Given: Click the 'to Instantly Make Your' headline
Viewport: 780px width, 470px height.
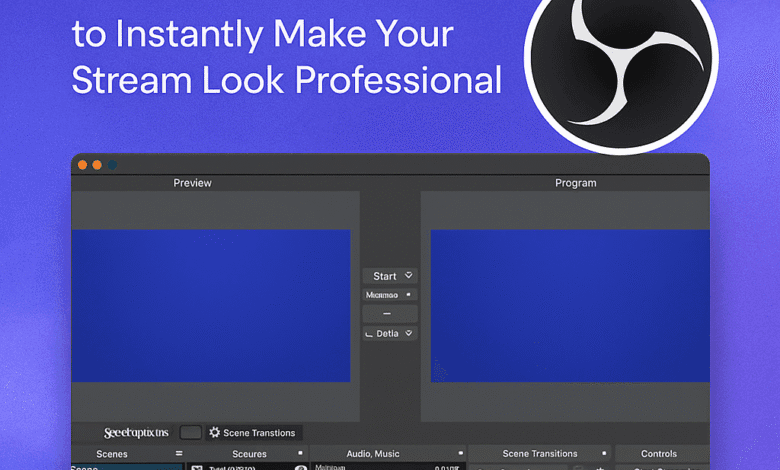Looking at the screenshot, I should pyautogui.click(x=263, y=34).
